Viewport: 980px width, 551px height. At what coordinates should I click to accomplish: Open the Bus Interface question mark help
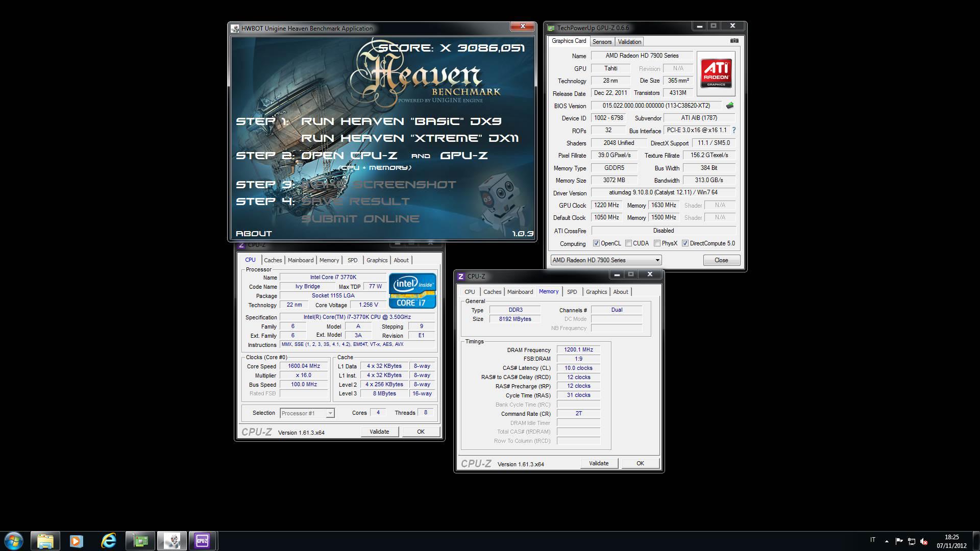[x=734, y=130]
